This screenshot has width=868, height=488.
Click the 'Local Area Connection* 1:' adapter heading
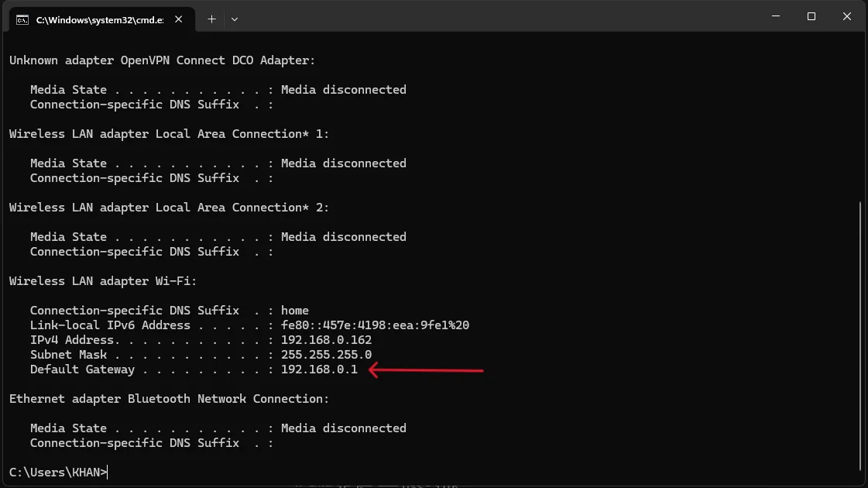coord(169,134)
